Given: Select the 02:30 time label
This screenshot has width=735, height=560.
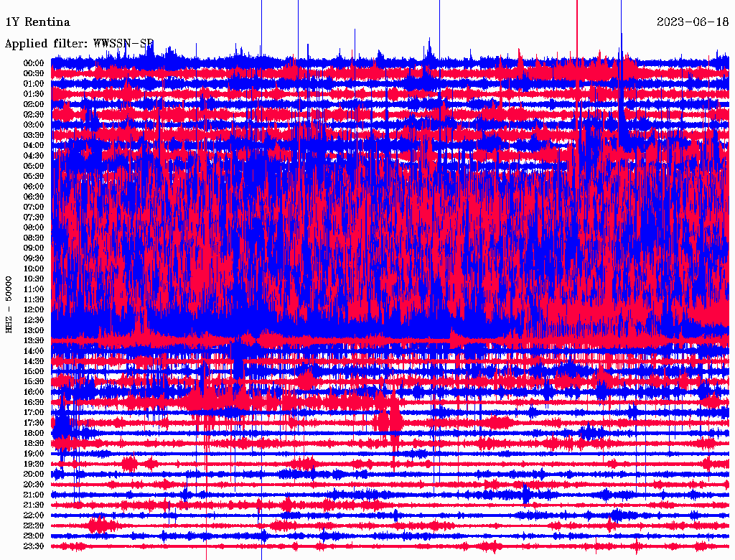Looking at the screenshot, I should [x=34, y=115].
